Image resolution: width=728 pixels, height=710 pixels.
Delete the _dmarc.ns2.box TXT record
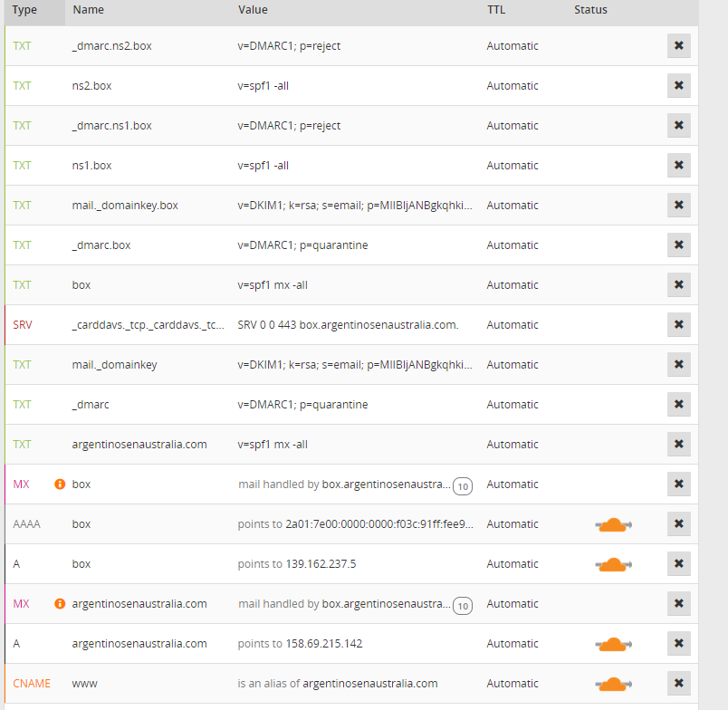click(679, 45)
